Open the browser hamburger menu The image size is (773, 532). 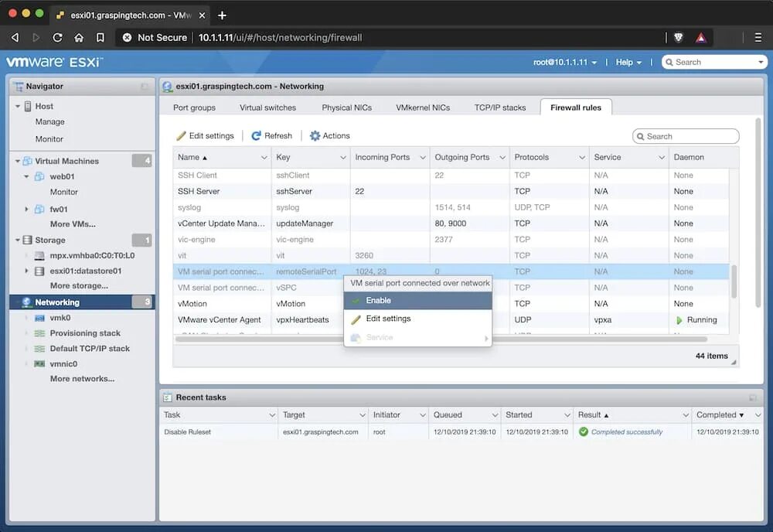[758, 37]
